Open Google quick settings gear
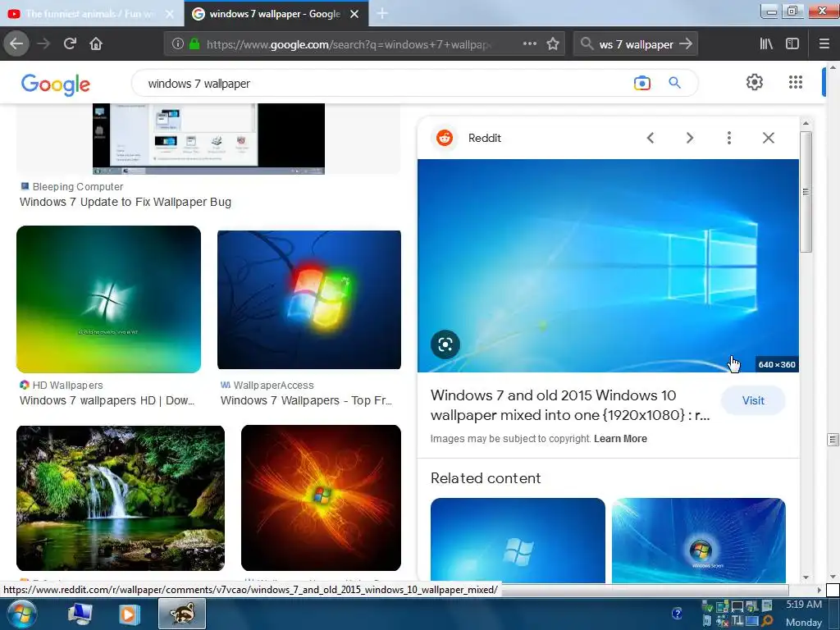The image size is (840, 630). [755, 82]
